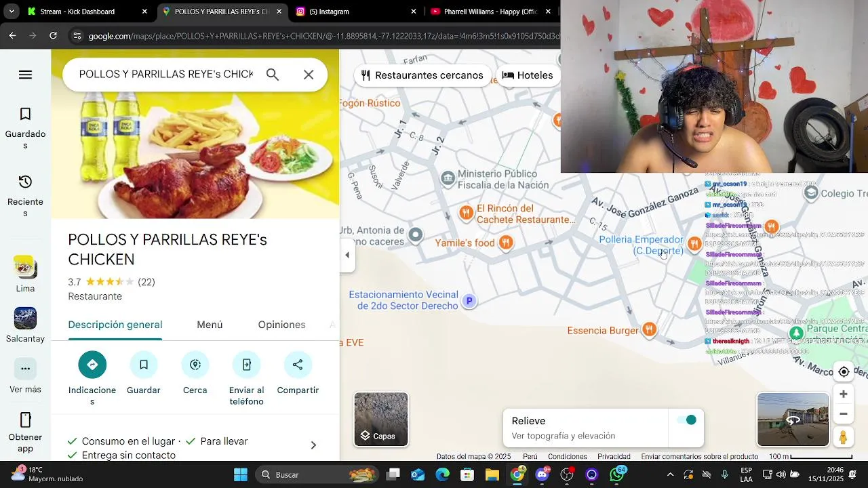Switch to the Descripción general tab
Image resolution: width=868 pixels, height=488 pixels.
pyautogui.click(x=115, y=325)
